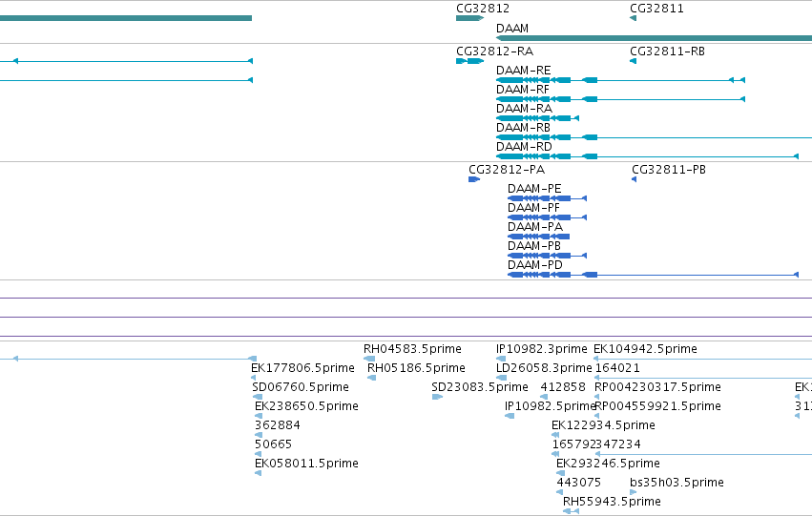This screenshot has height=516, width=812.
Task: Click the CG32811-PB protein label
Action: (669, 170)
